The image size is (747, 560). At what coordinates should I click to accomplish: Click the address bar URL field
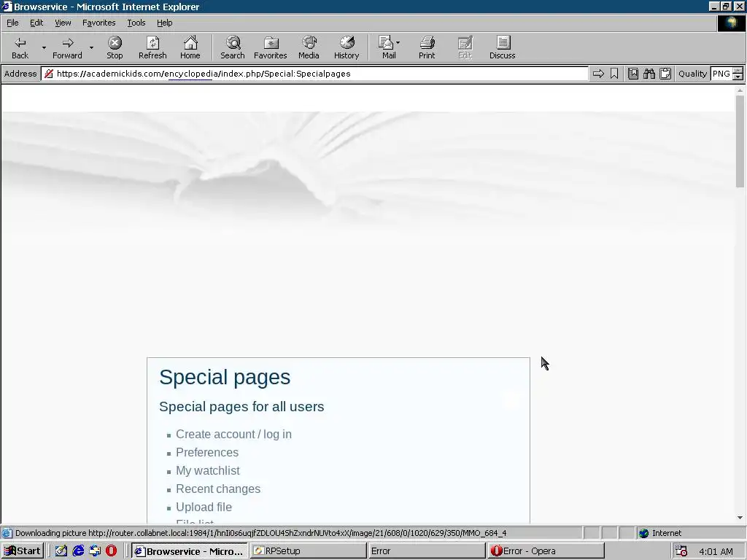coord(314,74)
